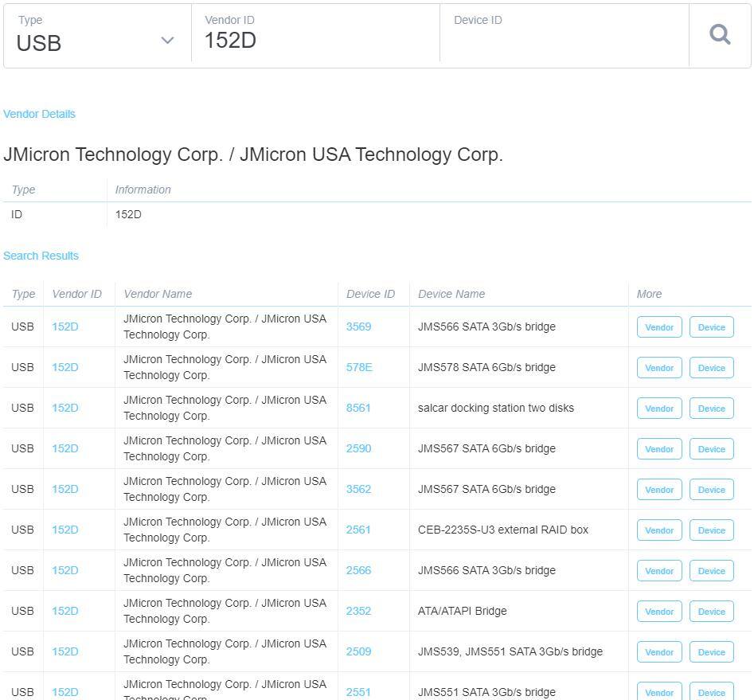The width and height of the screenshot is (754, 700).
Task: Click vendor ID 152D link in first row
Action: pyautogui.click(x=65, y=327)
